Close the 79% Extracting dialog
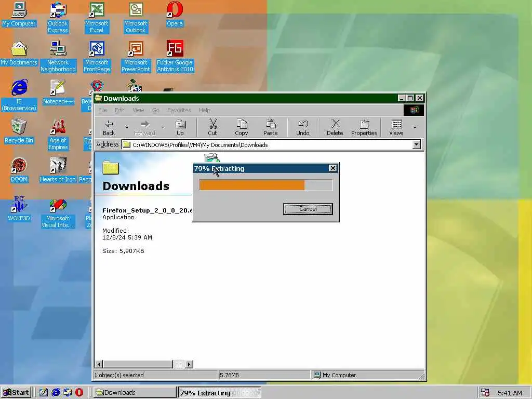 [333, 168]
